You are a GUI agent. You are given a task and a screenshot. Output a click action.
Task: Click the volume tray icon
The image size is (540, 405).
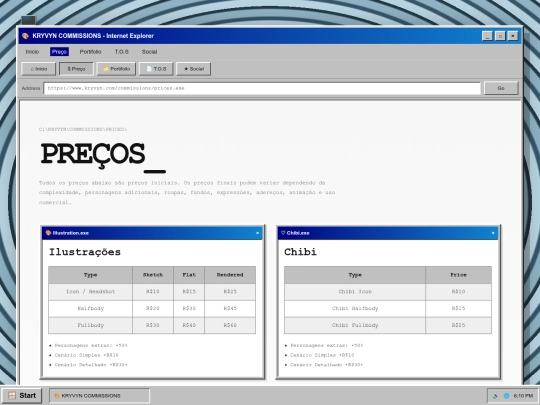(496, 396)
